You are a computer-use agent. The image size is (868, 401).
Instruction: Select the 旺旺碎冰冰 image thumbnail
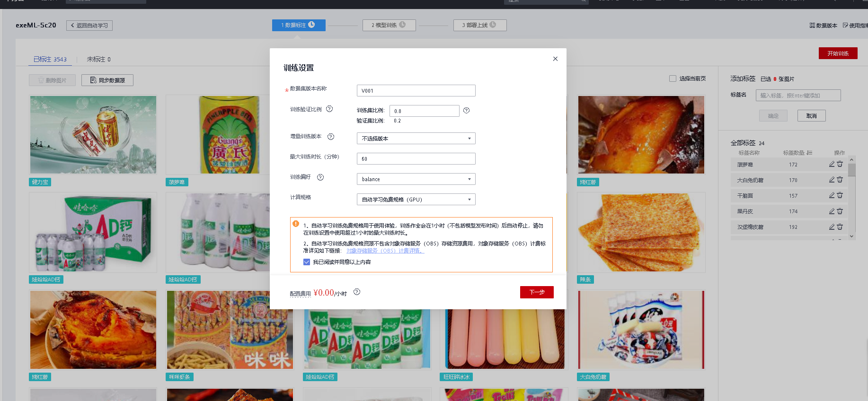504,339
